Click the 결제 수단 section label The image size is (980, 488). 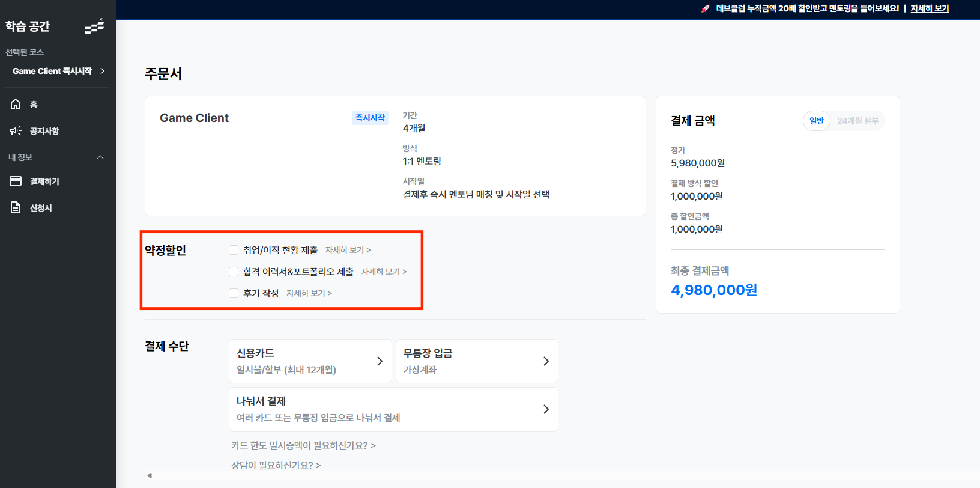[x=167, y=346]
